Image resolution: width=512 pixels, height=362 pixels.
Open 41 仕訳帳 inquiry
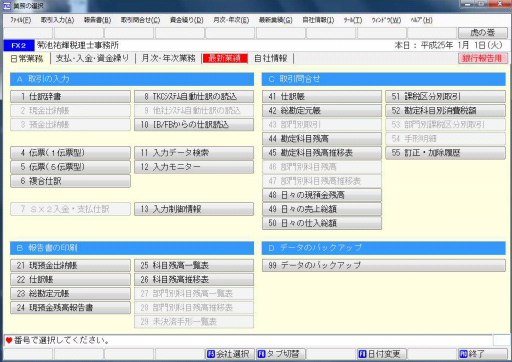322,97
